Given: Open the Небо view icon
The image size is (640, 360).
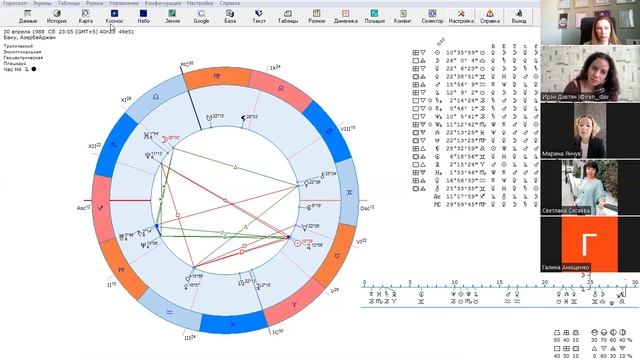Looking at the screenshot, I should coord(143,16).
